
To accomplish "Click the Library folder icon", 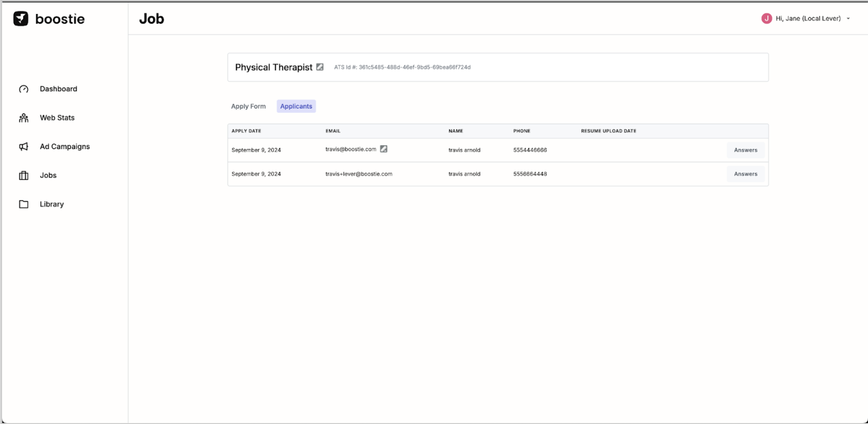I will click(x=24, y=204).
